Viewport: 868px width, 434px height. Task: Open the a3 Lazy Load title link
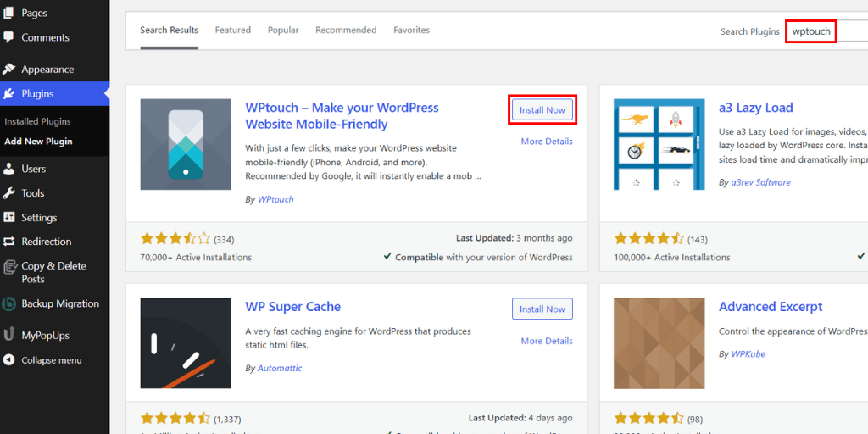coord(755,108)
